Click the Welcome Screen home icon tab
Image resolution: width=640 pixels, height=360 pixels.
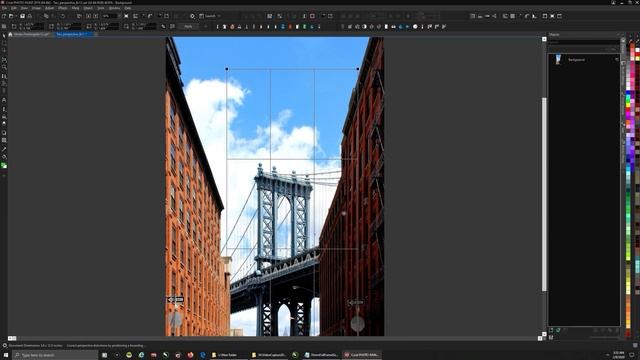point(10,34)
